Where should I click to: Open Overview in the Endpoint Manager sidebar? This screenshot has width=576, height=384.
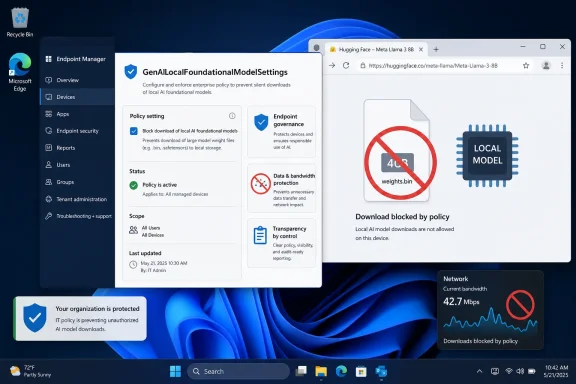[x=77, y=80]
